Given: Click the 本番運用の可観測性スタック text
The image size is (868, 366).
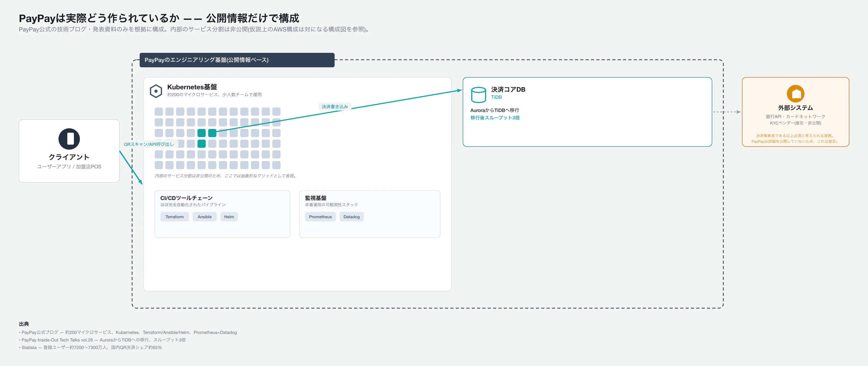Looking at the screenshot, I should point(331,205).
